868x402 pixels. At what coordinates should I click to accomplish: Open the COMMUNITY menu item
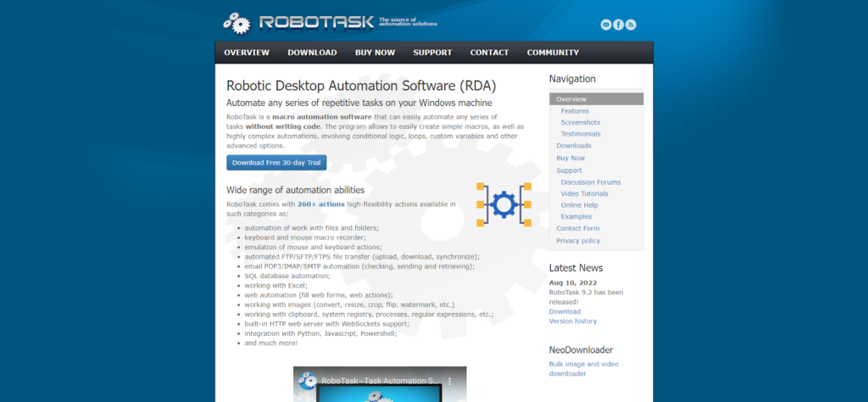pos(553,53)
